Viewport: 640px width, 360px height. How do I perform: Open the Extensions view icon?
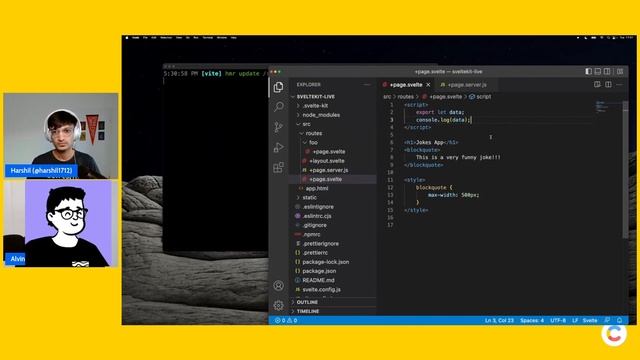pyautogui.click(x=278, y=167)
